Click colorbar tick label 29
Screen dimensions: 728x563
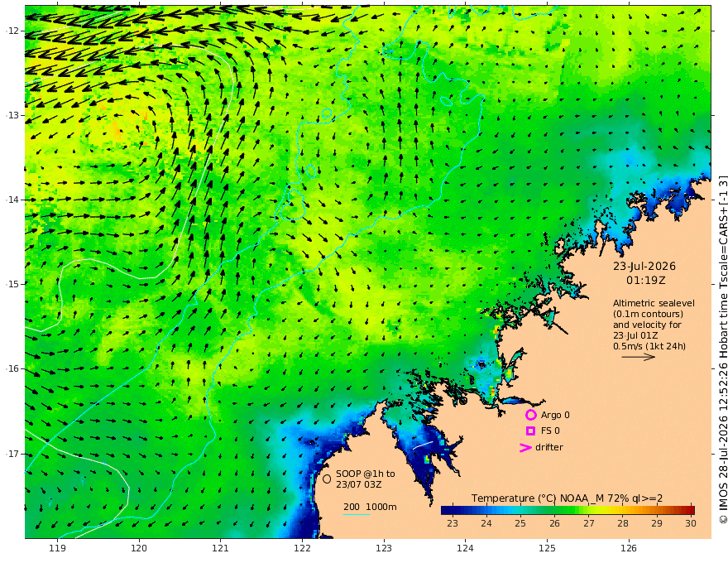pos(657,523)
